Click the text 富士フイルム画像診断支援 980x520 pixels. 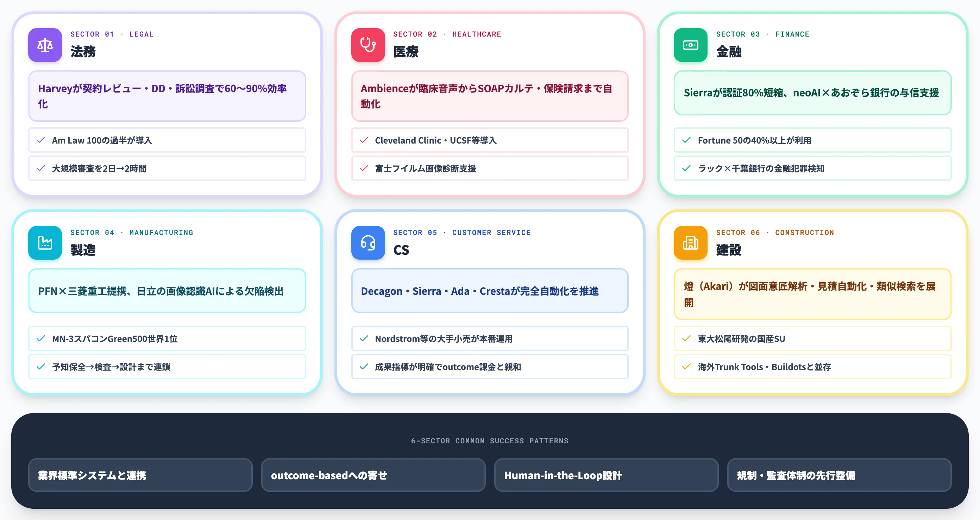coord(425,169)
